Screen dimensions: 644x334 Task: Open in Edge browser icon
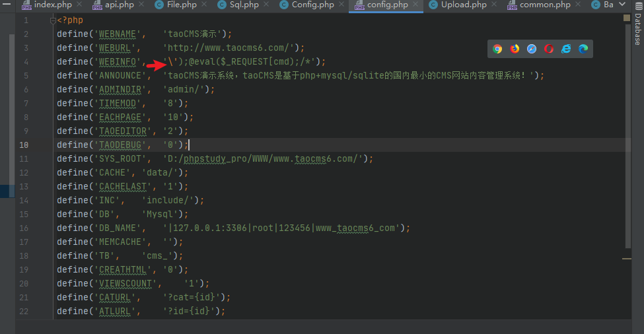583,50
